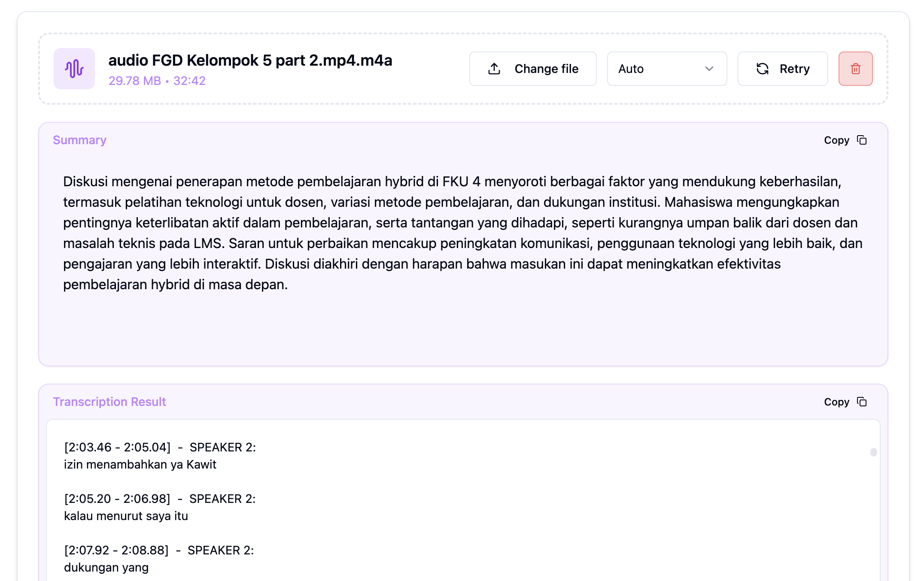The image size is (924, 581).
Task: Click the Summary section heading
Action: [x=79, y=140]
